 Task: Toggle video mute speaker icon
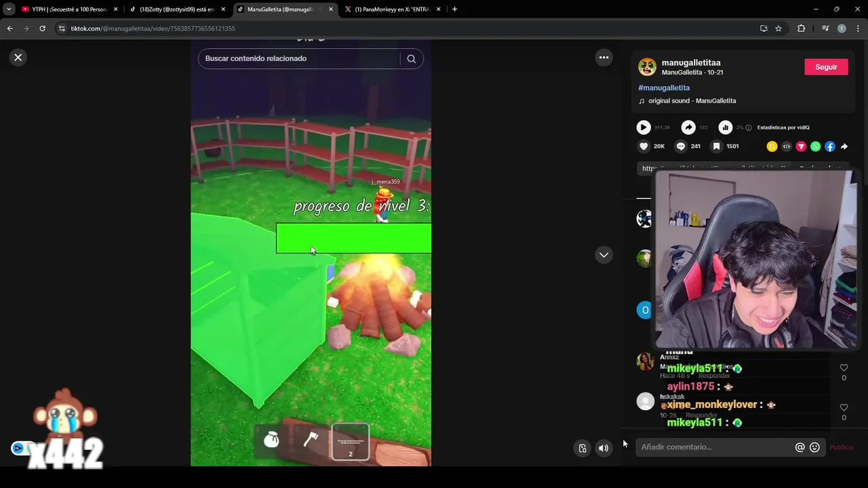603,448
